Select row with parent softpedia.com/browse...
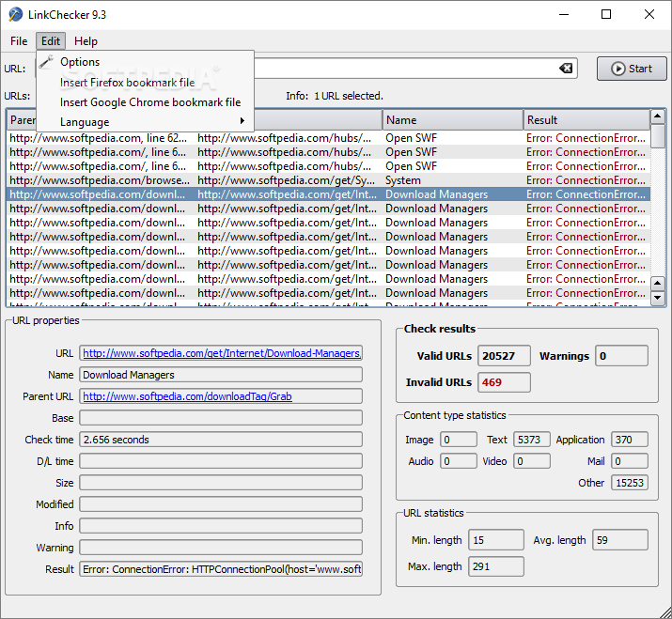Image resolution: width=672 pixels, height=619 pixels. pyautogui.click(x=328, y=180)
